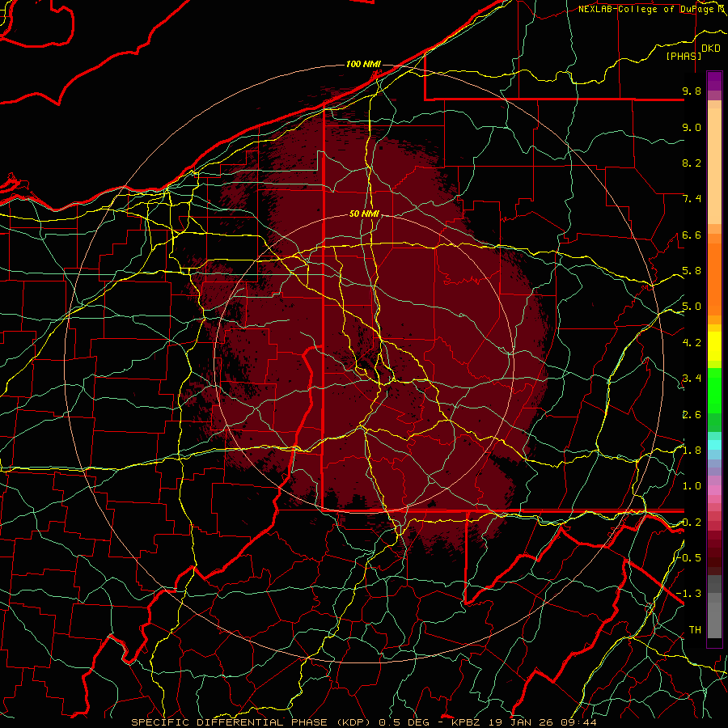This screenshot has height=728, width=728.
Task: Click the SPECIFIC DIFFERENTIAL PHASE (KDP) caption
Action: (252, 722)
